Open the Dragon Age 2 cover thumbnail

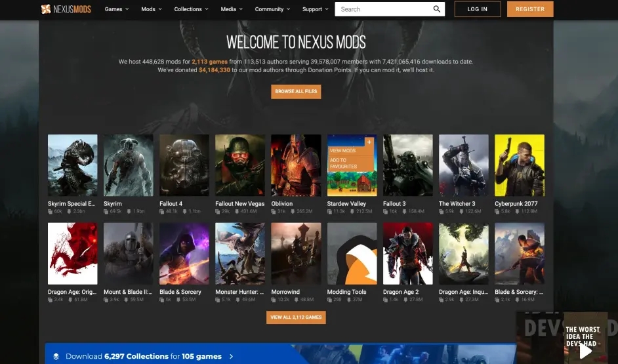[408, 254]
